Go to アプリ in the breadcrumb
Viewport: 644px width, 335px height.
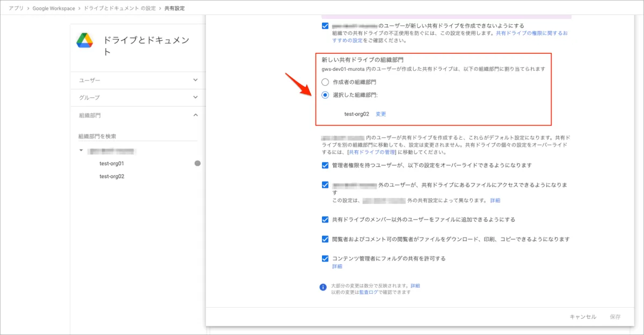[x=16, y=9]
